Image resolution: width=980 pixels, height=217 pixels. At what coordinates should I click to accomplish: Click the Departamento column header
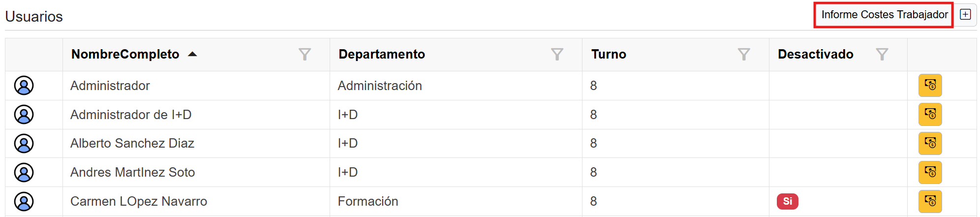click(x=382, y=54)
